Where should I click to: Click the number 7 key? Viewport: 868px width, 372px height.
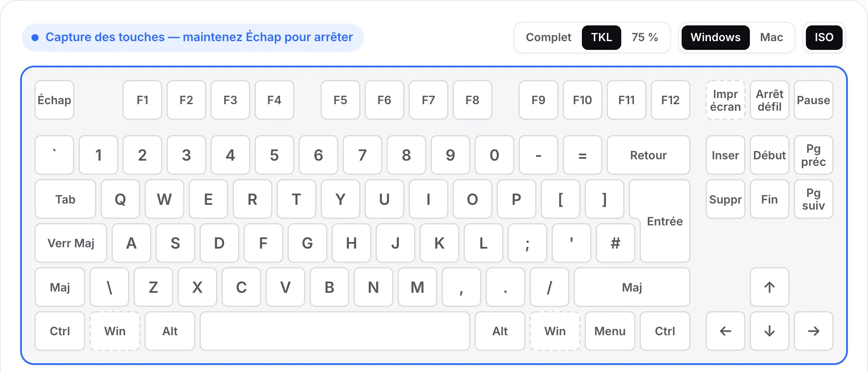click(x=362, y=155)
